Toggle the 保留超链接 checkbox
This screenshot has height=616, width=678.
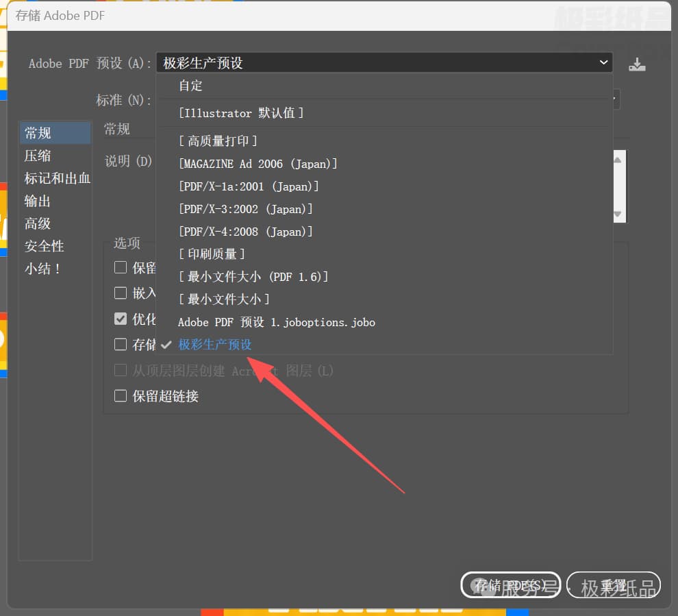pos(121,395)
